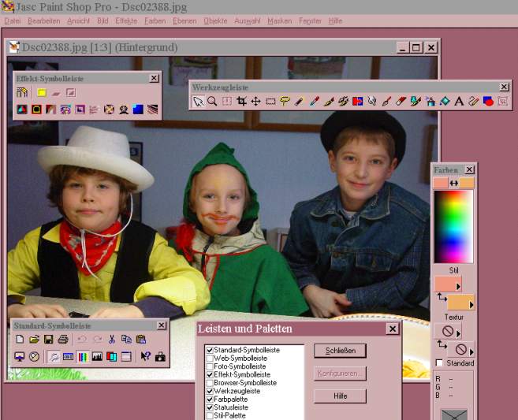This screenshot has height=420, width=518.
Task: Click the scissors Cut icon
Action: tap(112, 339)
